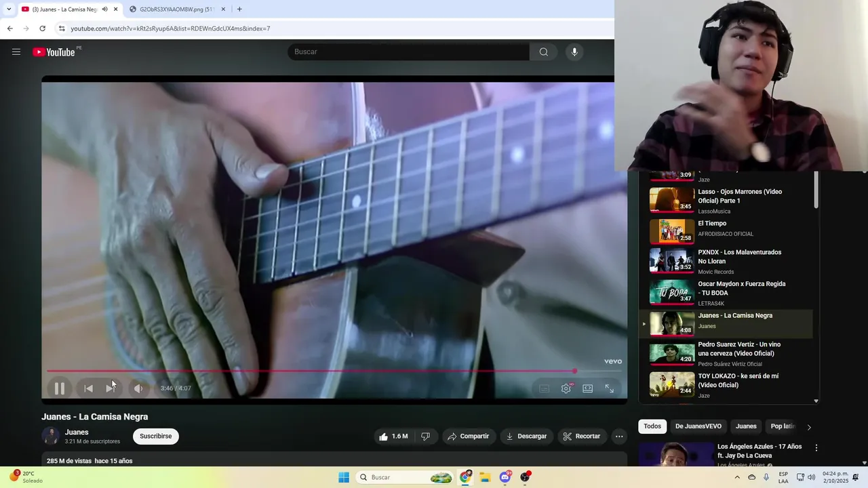Show hidden system tray icons
Screen dimensions: 868x488
coord(737,477)
